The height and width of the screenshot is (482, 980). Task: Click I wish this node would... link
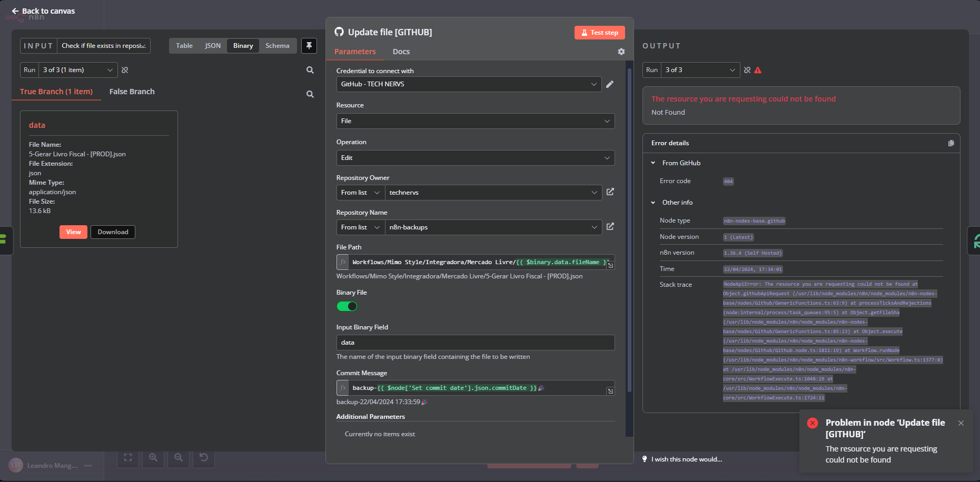(x=687, y=459)
